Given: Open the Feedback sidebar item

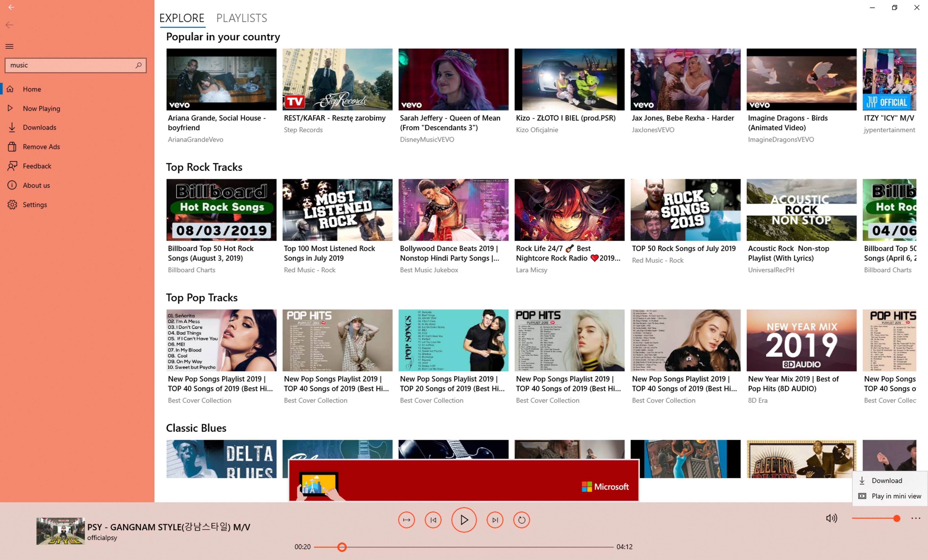Looking at the screenshot, I should pos(37,166).
